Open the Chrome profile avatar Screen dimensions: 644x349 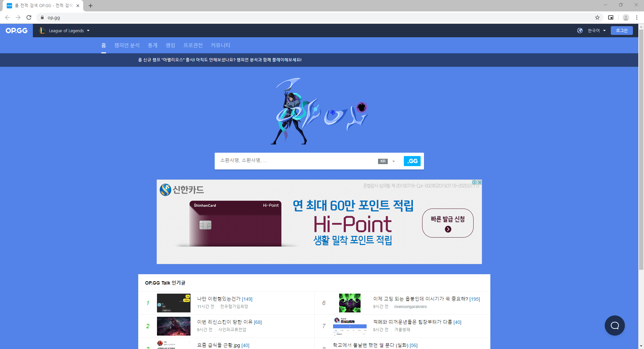pyautogui.click(x=626, y=17)
